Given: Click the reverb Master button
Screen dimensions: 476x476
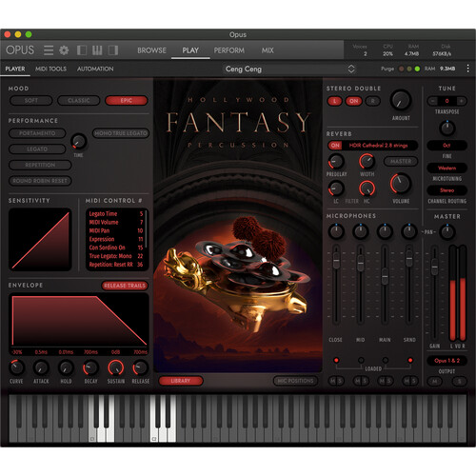Looking at the screenshot, I should [x=401, y=162].
